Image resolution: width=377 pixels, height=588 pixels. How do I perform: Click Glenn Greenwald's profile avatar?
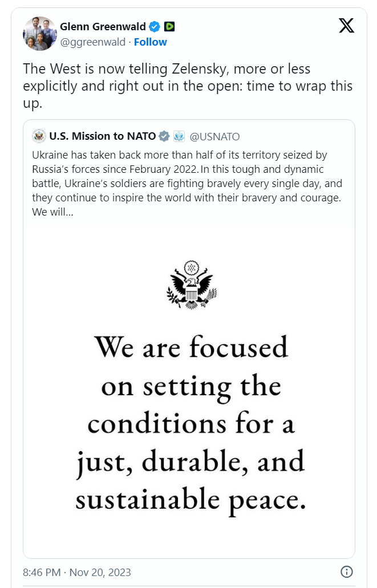click(40, 34)
